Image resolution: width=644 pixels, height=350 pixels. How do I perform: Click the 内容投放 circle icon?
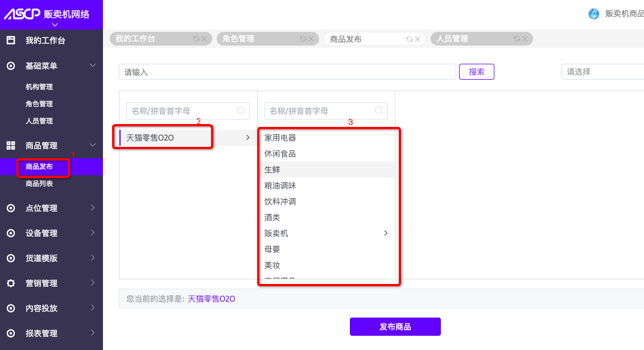[x=11, y=308]
